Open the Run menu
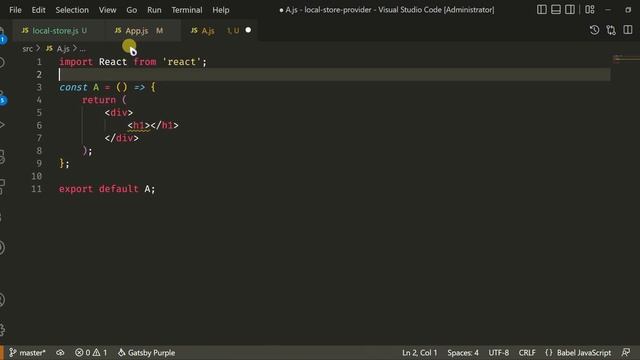 [154, 10]
